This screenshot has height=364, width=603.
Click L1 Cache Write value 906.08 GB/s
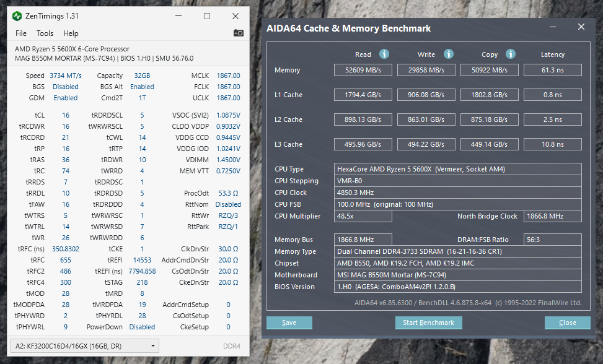tap(426, 95)
